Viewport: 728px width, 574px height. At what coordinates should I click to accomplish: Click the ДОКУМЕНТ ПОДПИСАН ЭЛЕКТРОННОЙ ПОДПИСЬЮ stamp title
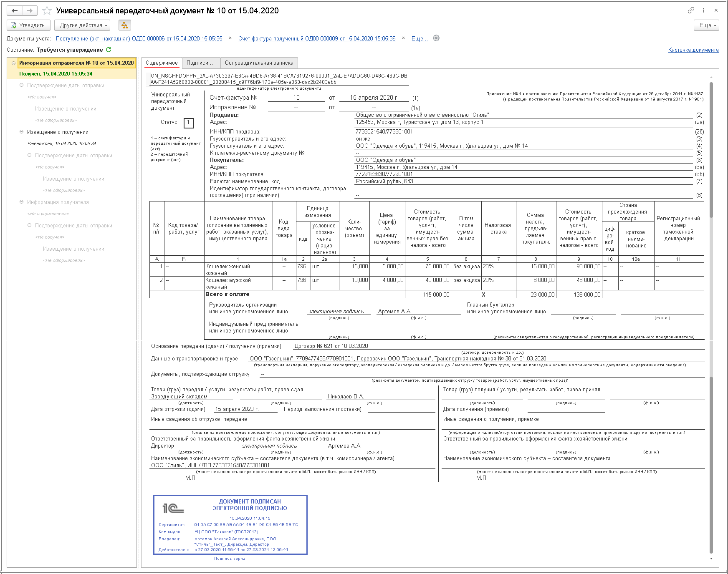point(250,505)
